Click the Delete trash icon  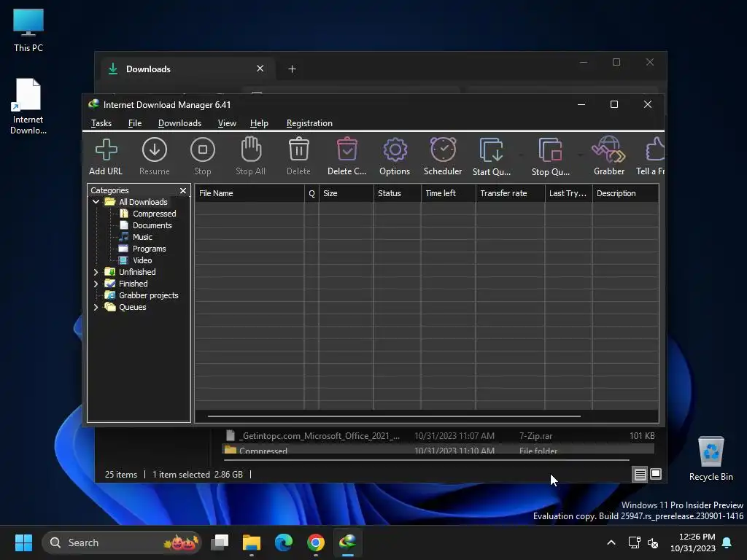[298, 150]
